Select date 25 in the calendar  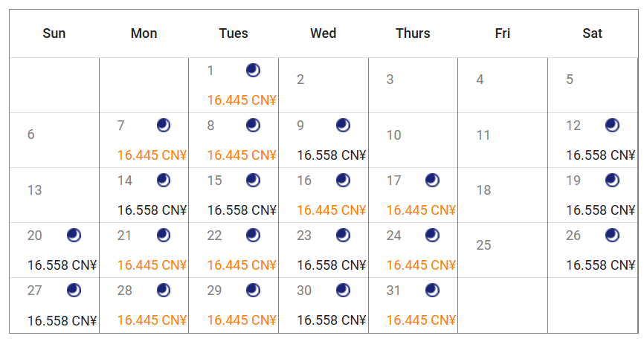coord(483,245)
